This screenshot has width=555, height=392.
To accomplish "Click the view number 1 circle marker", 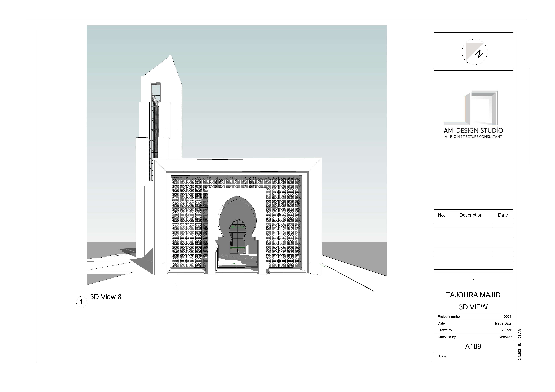I will [81, 302].
